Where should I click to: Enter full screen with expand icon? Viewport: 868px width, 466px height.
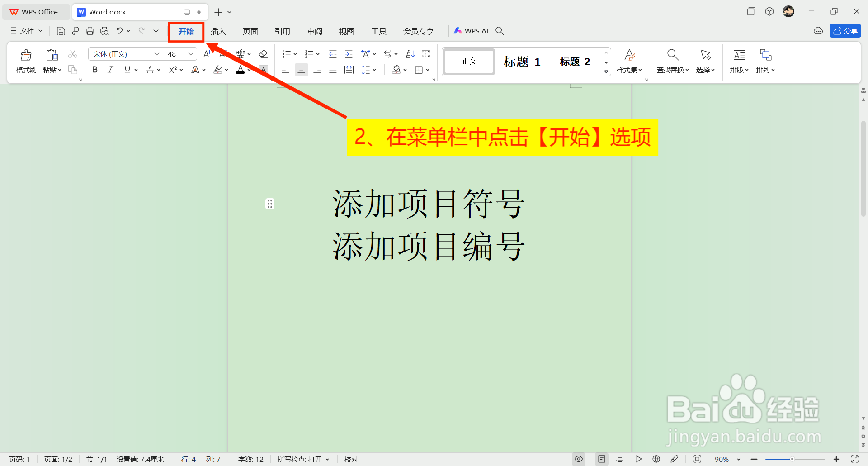click(855, 459)
